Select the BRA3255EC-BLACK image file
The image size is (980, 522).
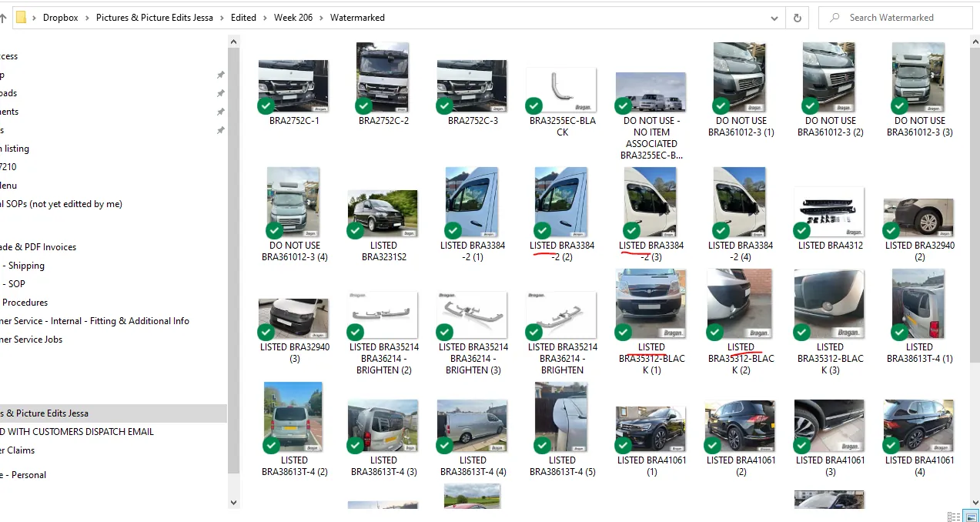562,91
